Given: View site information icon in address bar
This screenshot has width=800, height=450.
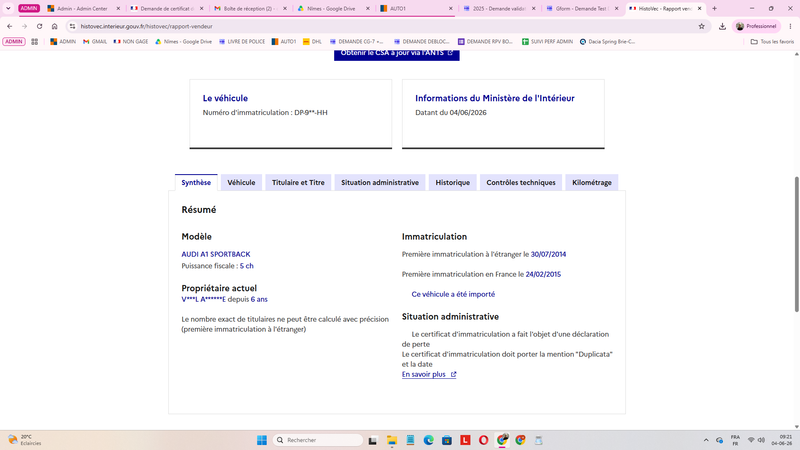Looking at the screenshot, I should pyautogui.click(x=72, y=26).
